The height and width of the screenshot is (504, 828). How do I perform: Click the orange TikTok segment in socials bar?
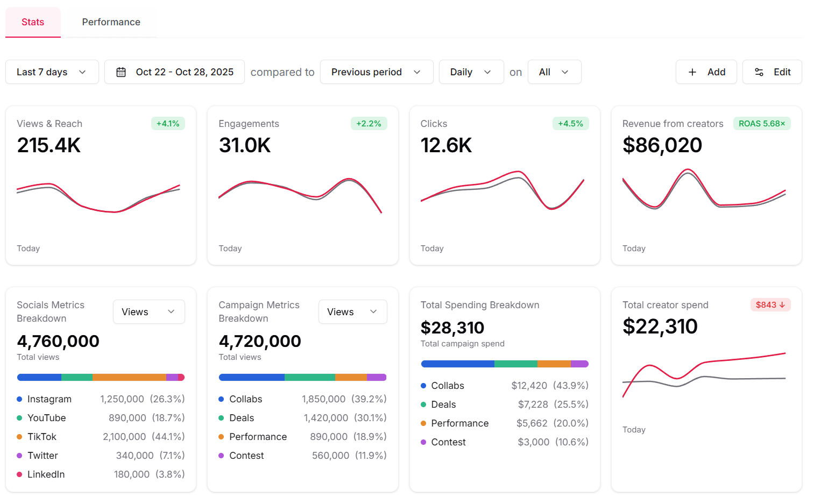(129, 378)
